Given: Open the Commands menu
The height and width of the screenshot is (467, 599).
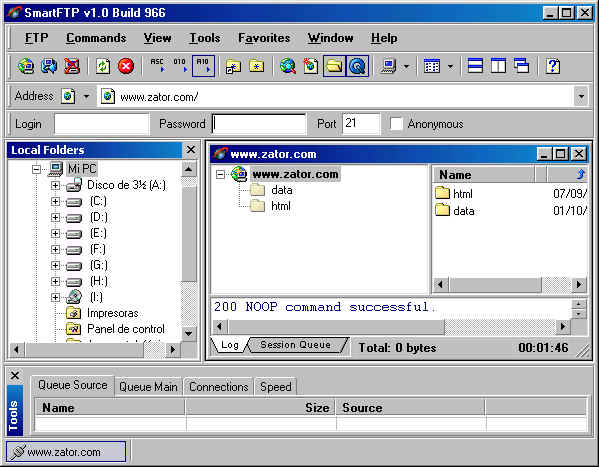Looking at the screenshot, I should click(x=96, y=38).
